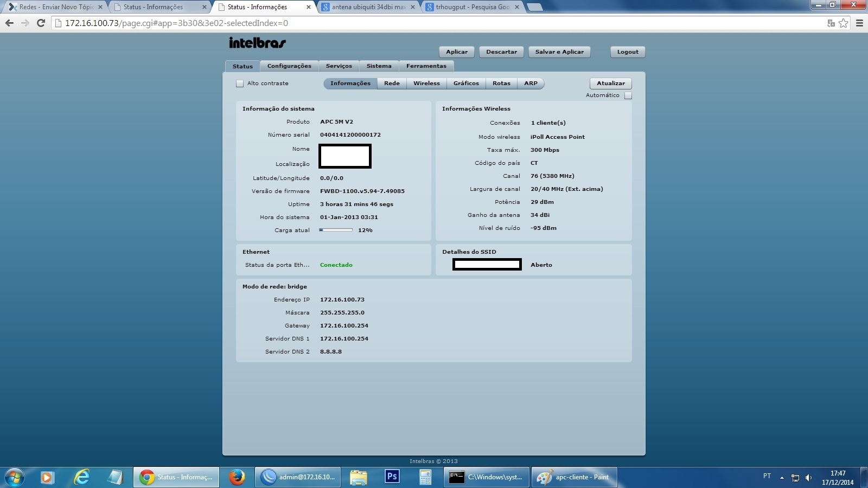Click the uptime 3 horas 31 mins text
868x488 pixels.
356,204
